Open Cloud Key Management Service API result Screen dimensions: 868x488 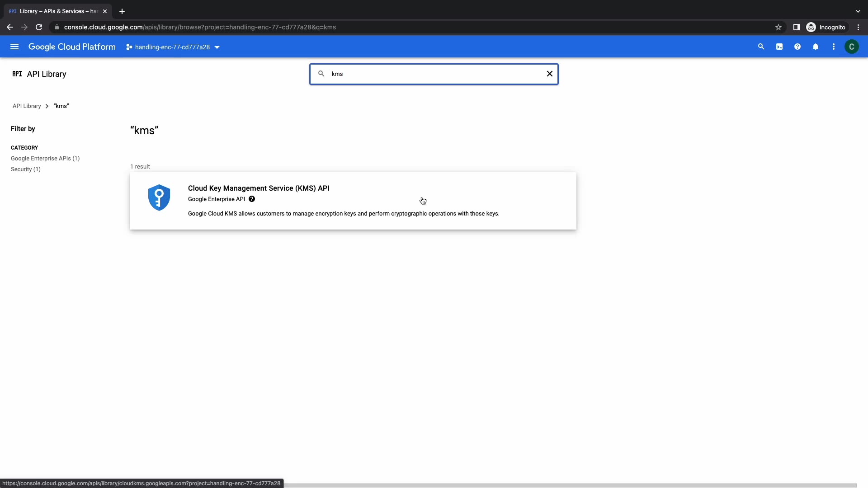click(259, 188)
